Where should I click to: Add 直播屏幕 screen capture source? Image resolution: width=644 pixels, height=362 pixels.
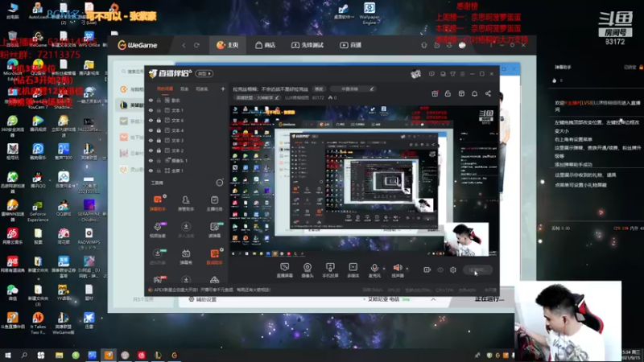pos(284,270)
